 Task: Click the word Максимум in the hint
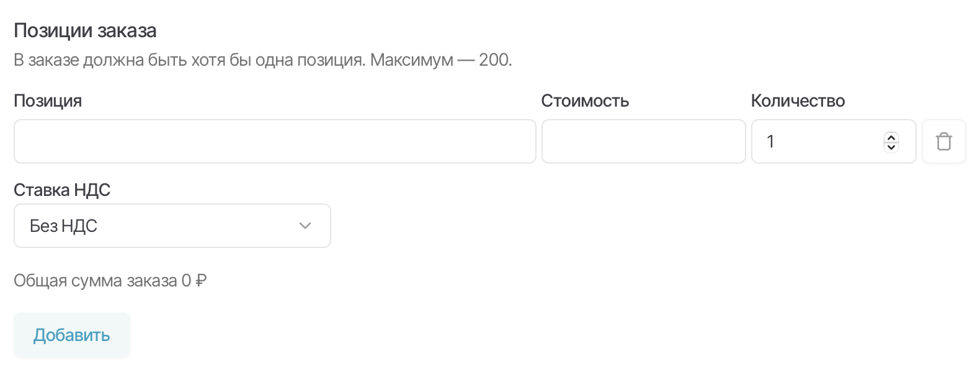[411, 60]
